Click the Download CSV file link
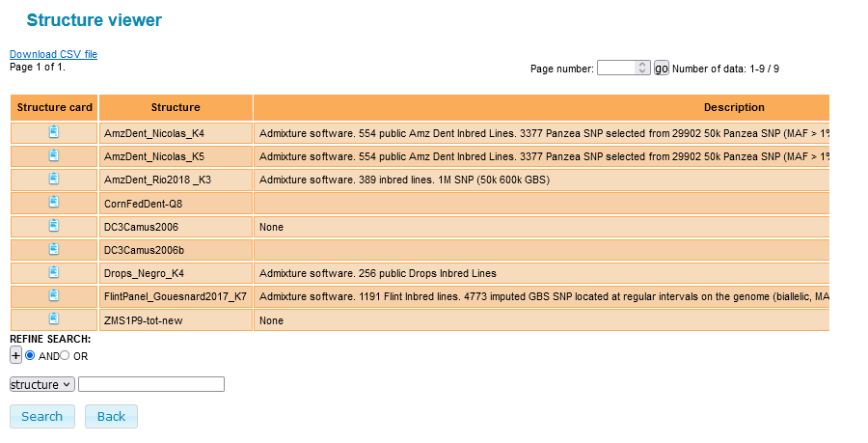 [53, 54]
